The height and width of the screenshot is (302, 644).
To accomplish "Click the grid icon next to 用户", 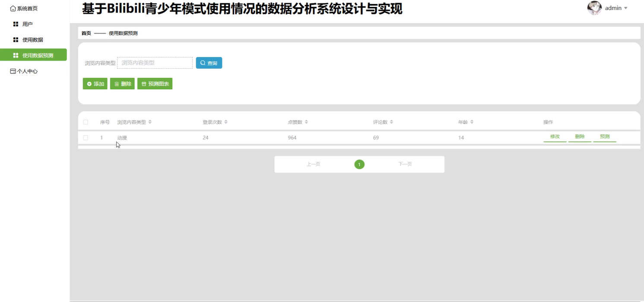I will [x=16, y=24].
